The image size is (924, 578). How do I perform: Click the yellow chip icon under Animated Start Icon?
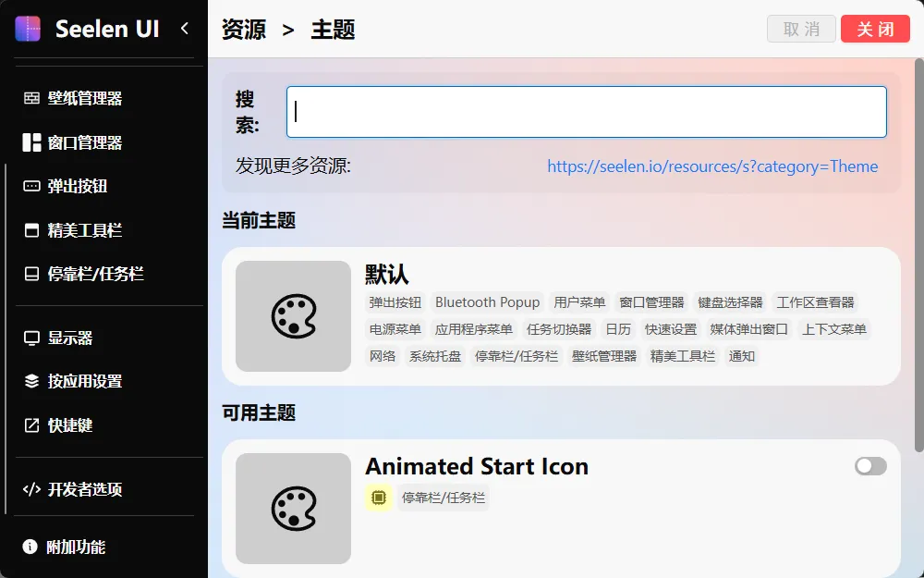pos(378,498)
